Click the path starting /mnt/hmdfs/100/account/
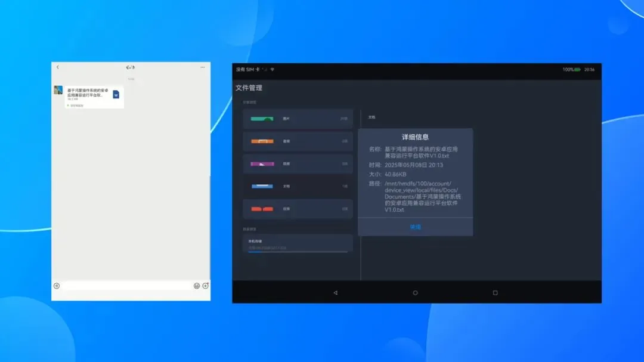 (x=423, y=196)
